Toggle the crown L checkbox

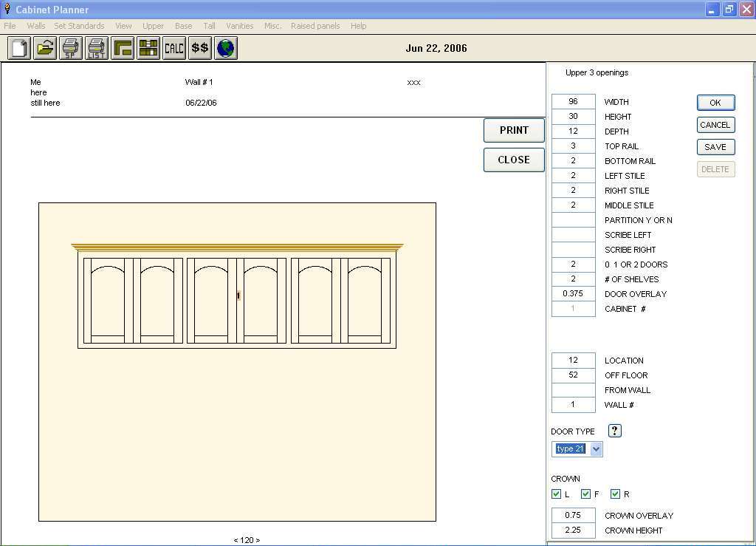click(556, 494)
